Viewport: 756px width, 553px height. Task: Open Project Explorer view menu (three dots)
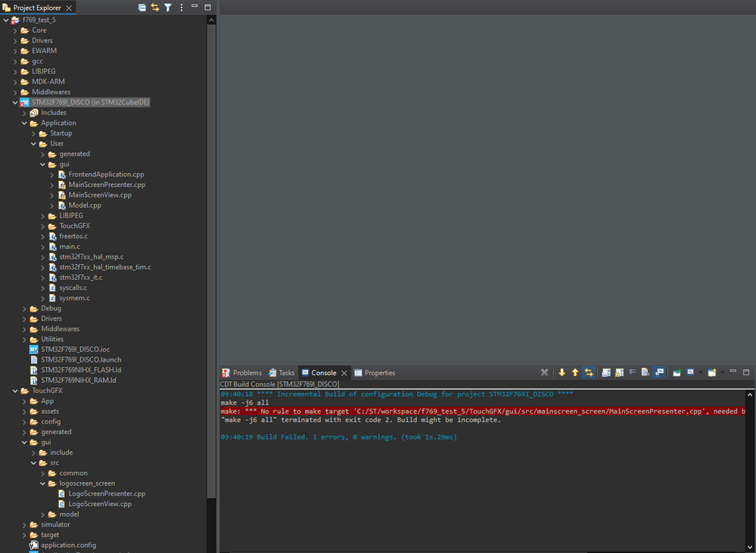pyautogui.click(x=182, y=8)
